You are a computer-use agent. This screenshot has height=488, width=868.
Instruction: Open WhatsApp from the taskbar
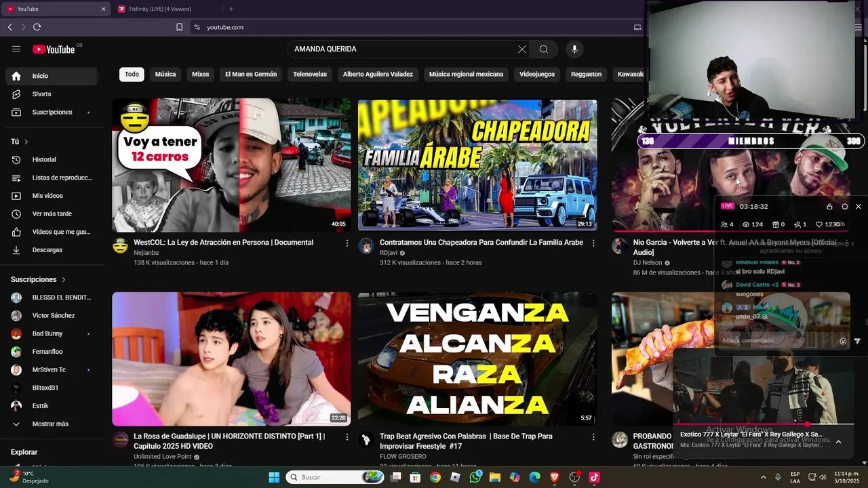pyautogui.click(x=475, y=477)
